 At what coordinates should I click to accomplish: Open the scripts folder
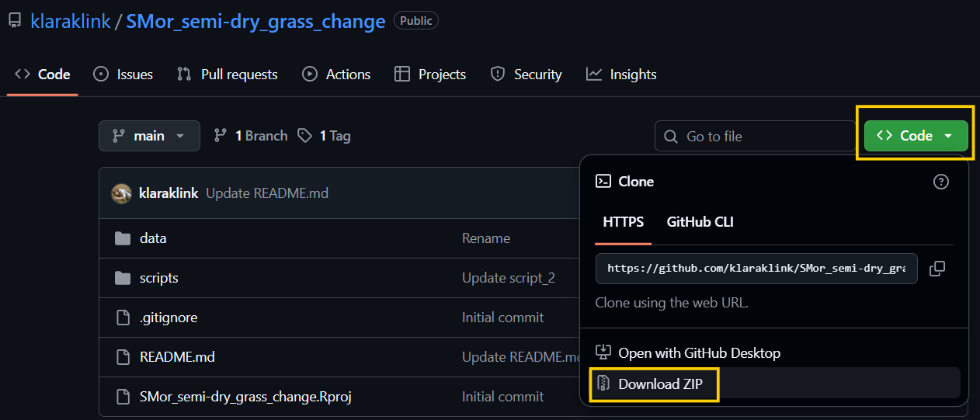pos(158,278)
